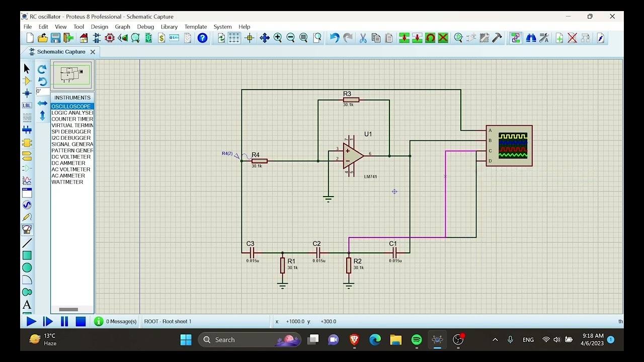Image resolution: width=644 pixels, height=362 pixels.
Task: Select COUNTER TIMER in the instruments list
Action: click(71, 119)
